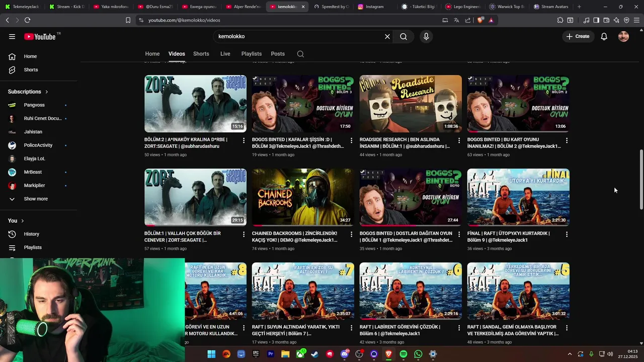Open History in the sidebar
Image resolution: width=644 pixels, height=362 pixels.
coord(38,234)
